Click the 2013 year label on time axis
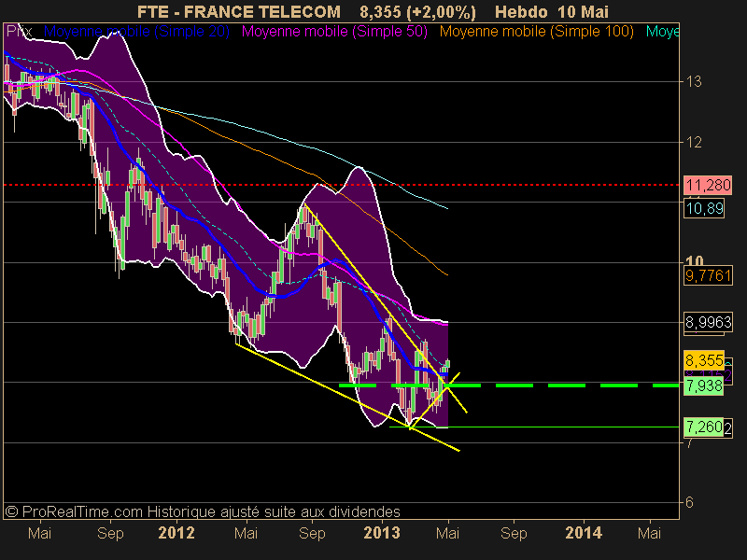The height and width of the screenshot is (560, 747). pos(382,533)
